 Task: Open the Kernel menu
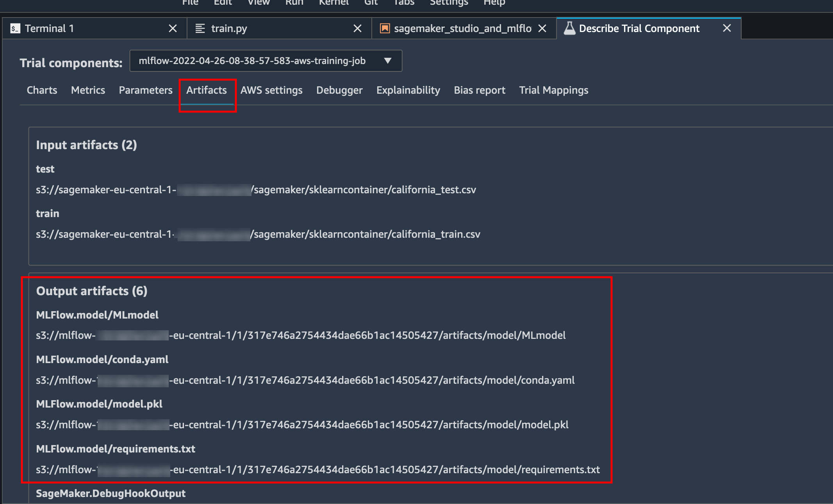point(334,3)
